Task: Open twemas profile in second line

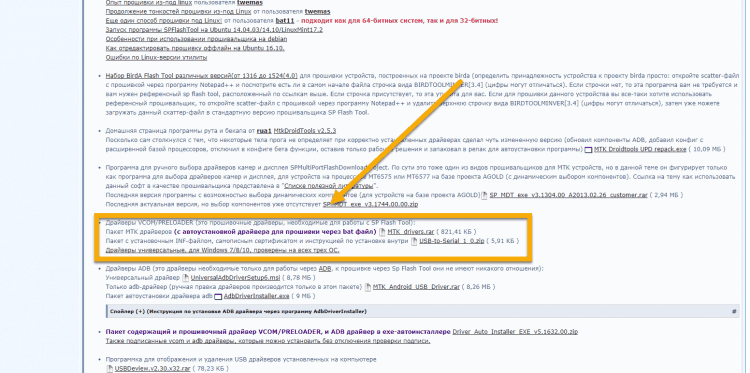Action: (x=317, y=11)
